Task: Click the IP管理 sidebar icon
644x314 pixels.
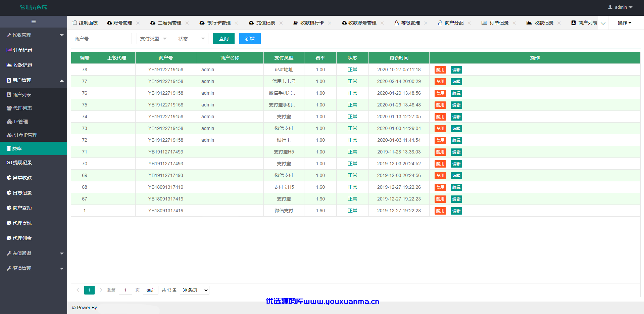Action: [9, 122]
